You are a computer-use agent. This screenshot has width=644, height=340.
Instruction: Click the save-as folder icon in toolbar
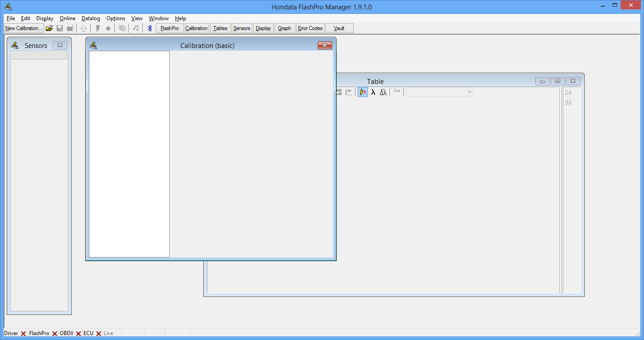(70, 28)
